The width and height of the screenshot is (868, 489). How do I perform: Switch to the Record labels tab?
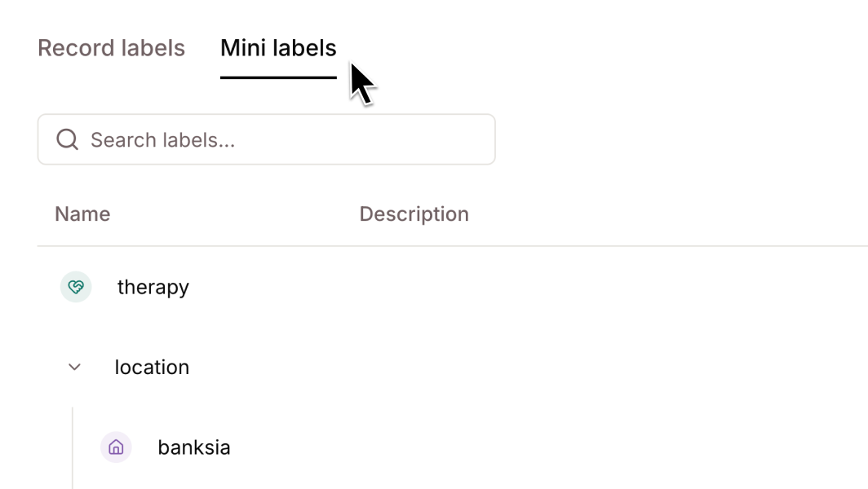[x=111, y=48]
